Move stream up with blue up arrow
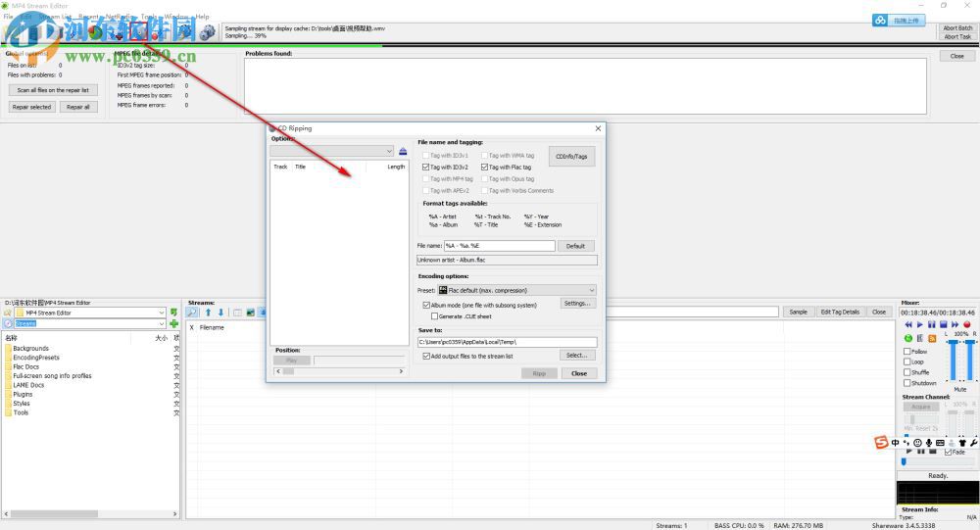This screenshot has width=980, height=530. [x=208, y=313]
